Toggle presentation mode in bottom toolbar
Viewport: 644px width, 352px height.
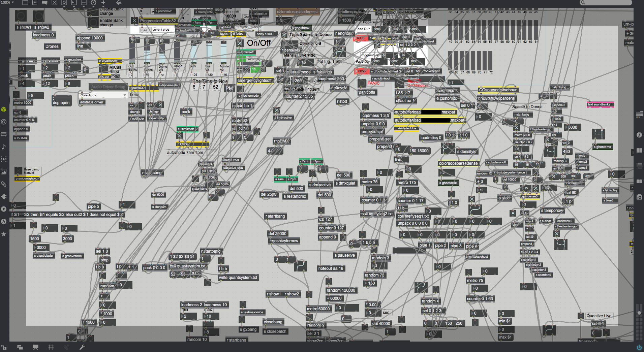click(35, 347)
